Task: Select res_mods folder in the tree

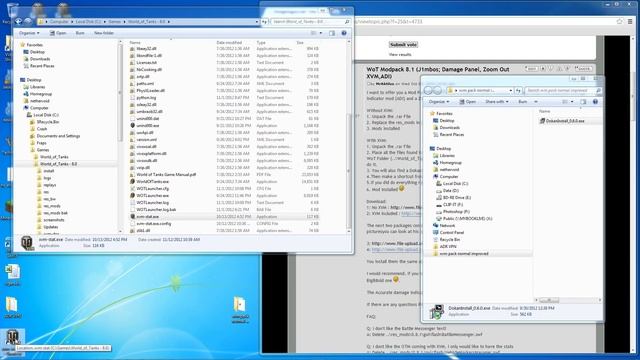Action: pos(52,206)
